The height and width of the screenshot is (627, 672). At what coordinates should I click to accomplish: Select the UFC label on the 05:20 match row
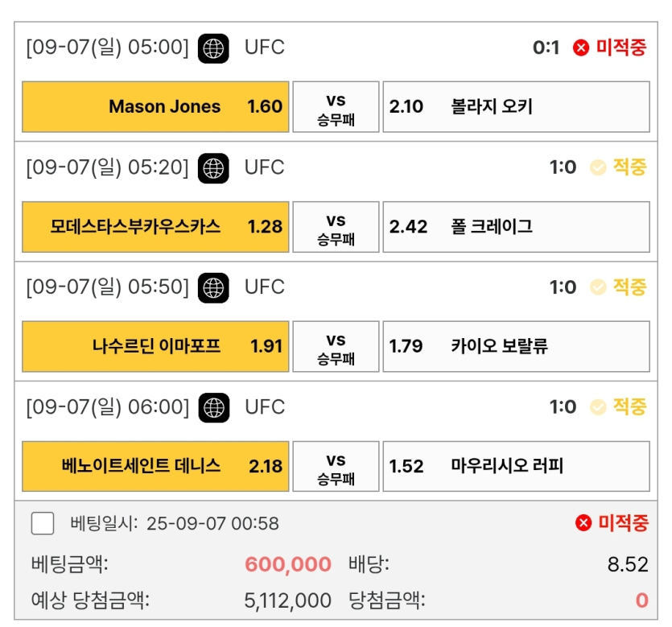[x=266, y=167]
